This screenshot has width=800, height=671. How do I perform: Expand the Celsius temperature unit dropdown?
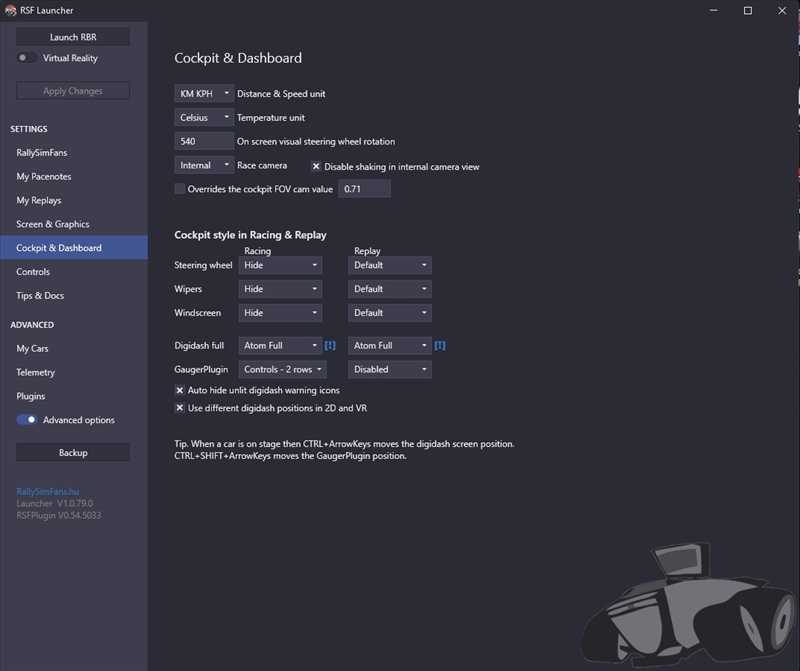point(204,118)
